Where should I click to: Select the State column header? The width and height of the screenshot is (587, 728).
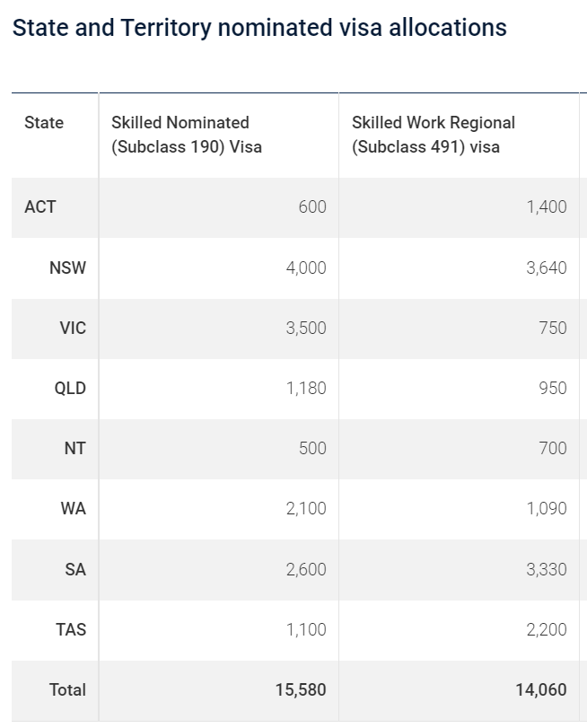tap(44, 123)
